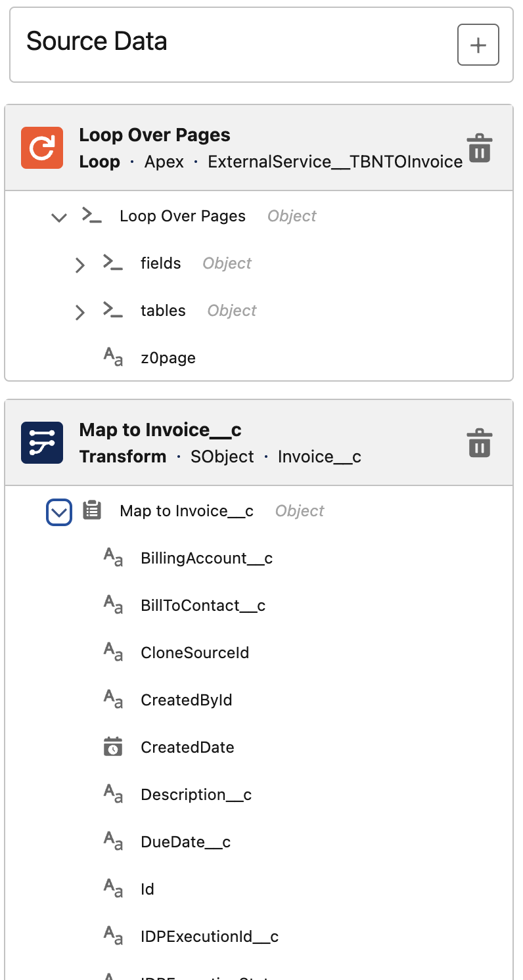Click the dark blue Transform icon
The height and width of the screenshot is (980, 523).
(x=42, y=443)
